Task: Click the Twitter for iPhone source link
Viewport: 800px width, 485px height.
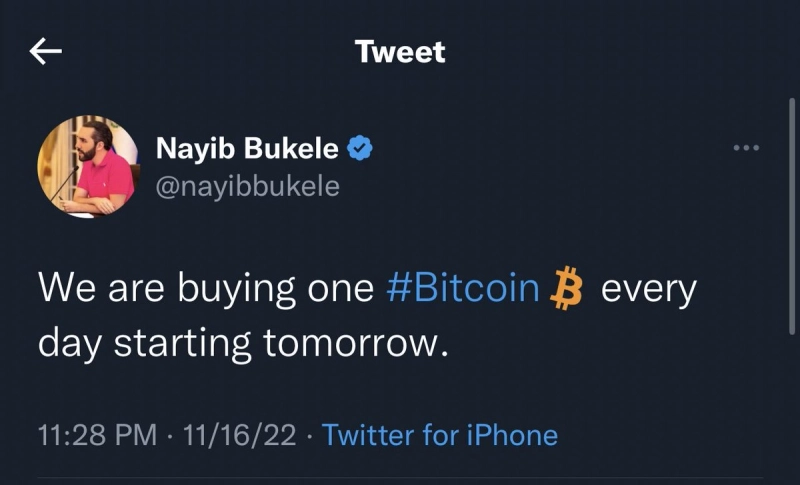Action: pyautogui.click(x=440, y=435)
